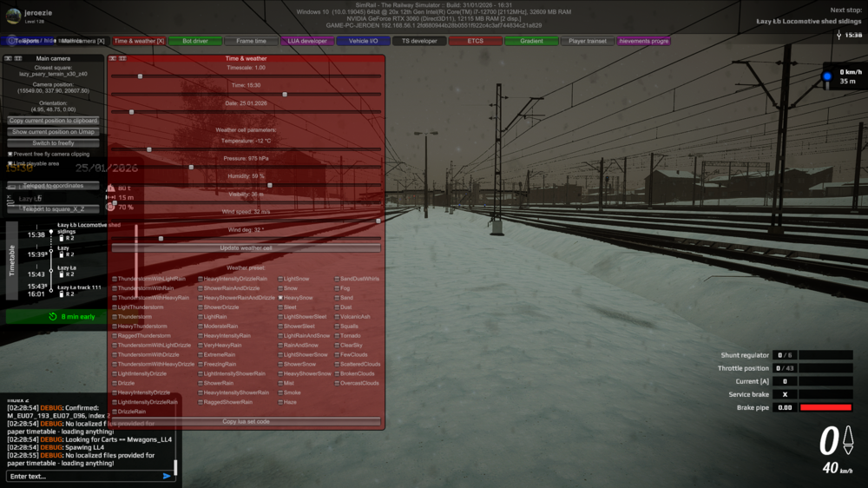Click the blue signal indicator near 35 m
The height and width of the screenshot is (488, 868).
827,76
